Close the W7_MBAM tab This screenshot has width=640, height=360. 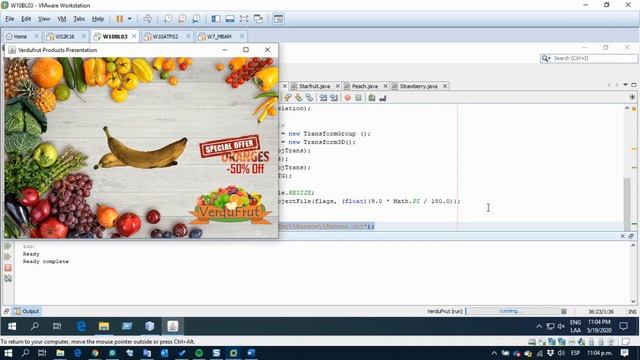click(x=242, y=36)
